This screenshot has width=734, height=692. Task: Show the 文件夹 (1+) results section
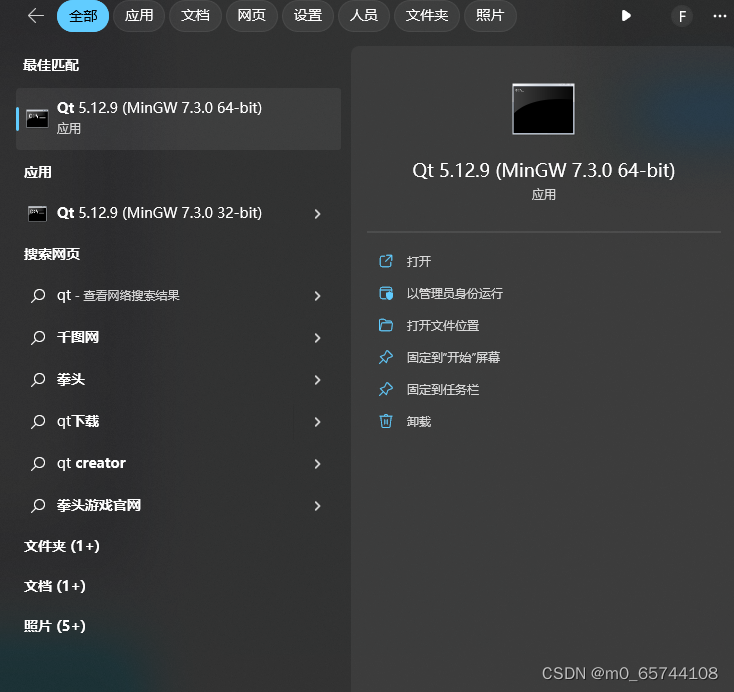click(x=62, y=546)
